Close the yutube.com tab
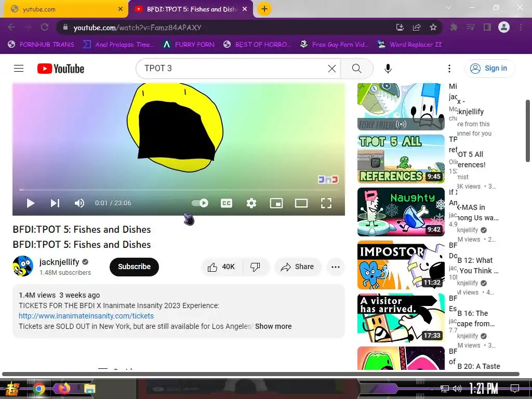The image size is (532, 399). click(x=121, y=9)
